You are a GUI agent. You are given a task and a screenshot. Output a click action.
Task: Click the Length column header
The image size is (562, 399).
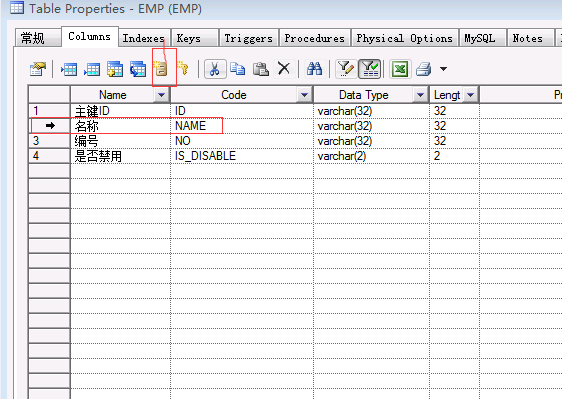pos(447,95)
